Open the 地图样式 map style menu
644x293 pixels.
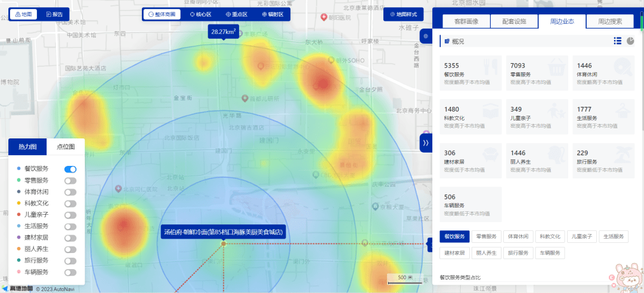403,14
